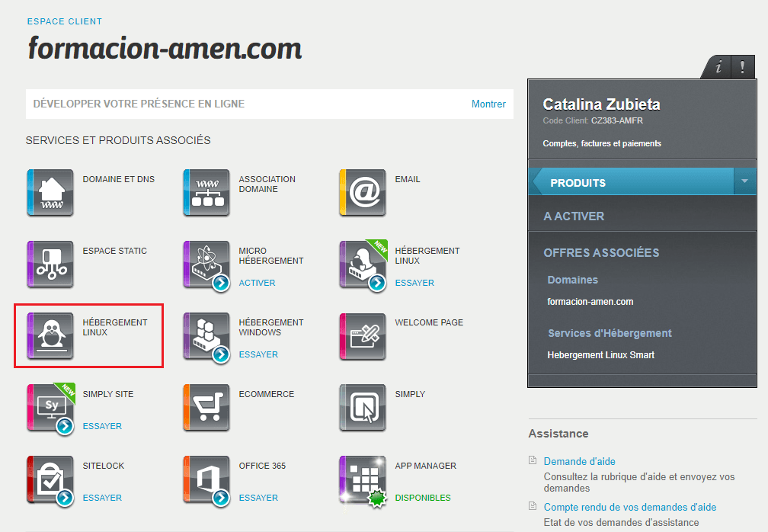Click the EMAIL label
The width and height of the screenshot is (768, 532).
coord(408,179)
